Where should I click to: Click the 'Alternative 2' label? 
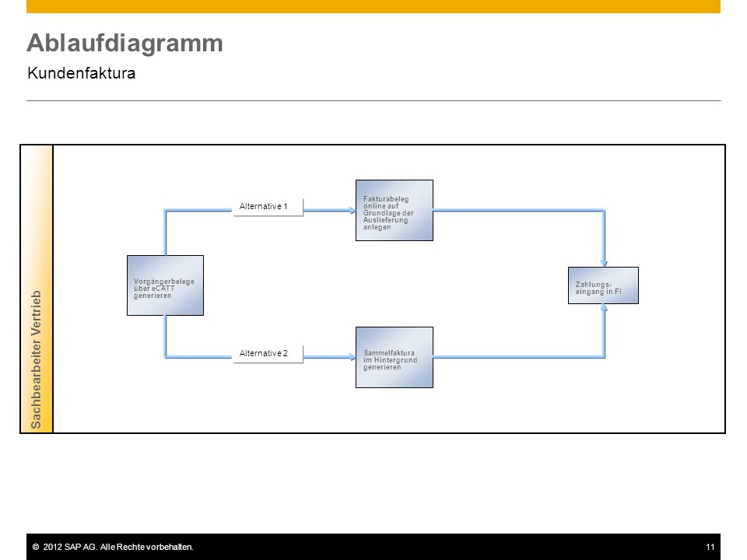click(268, 353)
